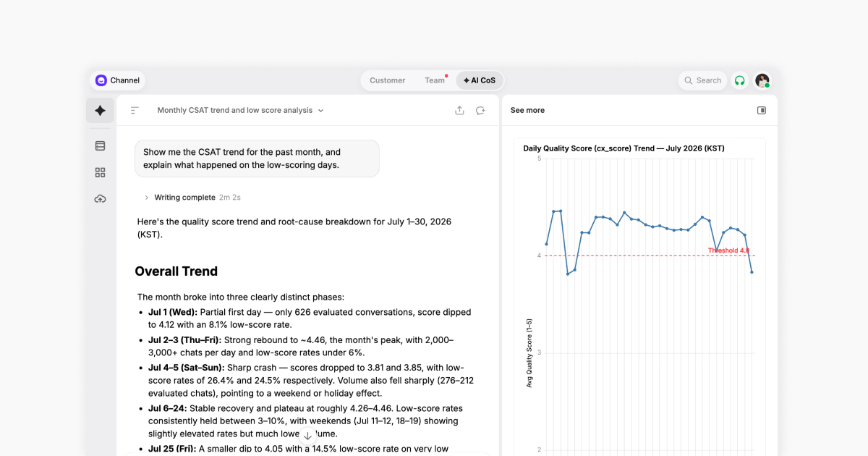868x456 pixels.
Task: Select the AI sparkle sidebar icon
Action: [x=100, y=110]
